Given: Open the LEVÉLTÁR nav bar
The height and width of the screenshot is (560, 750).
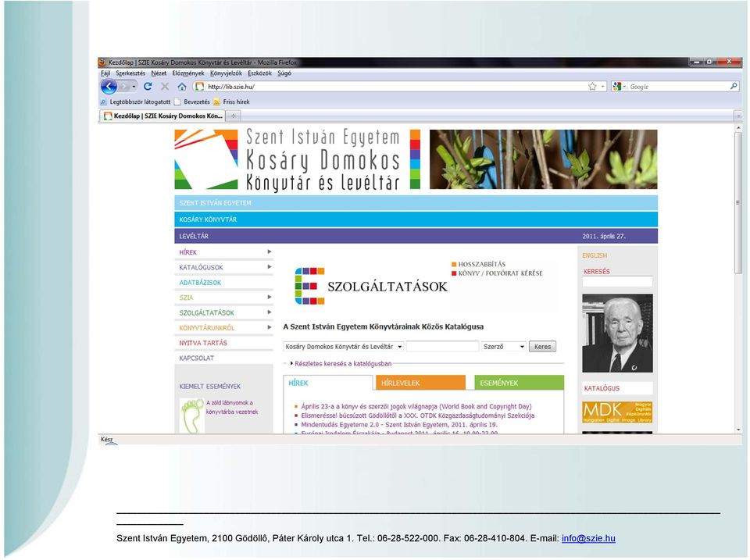Looking at the screenshot, I should (x=416, y=236).
